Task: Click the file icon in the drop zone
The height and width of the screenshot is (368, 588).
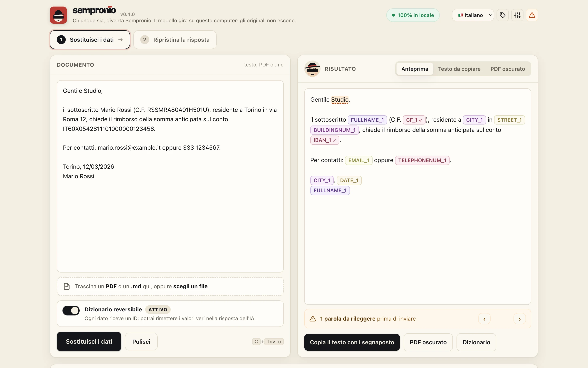Action: [x=67, y=286]
